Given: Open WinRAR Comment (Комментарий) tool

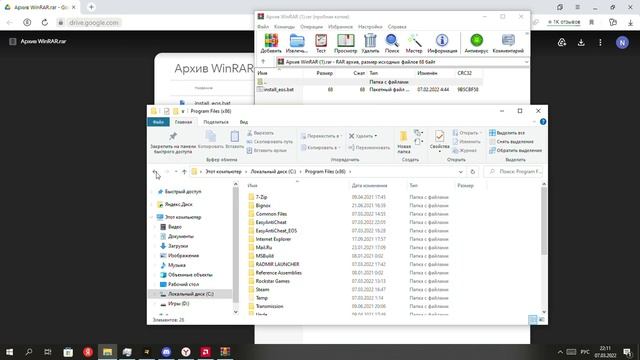Looking at the screenshot, I should tap(508, 43).
